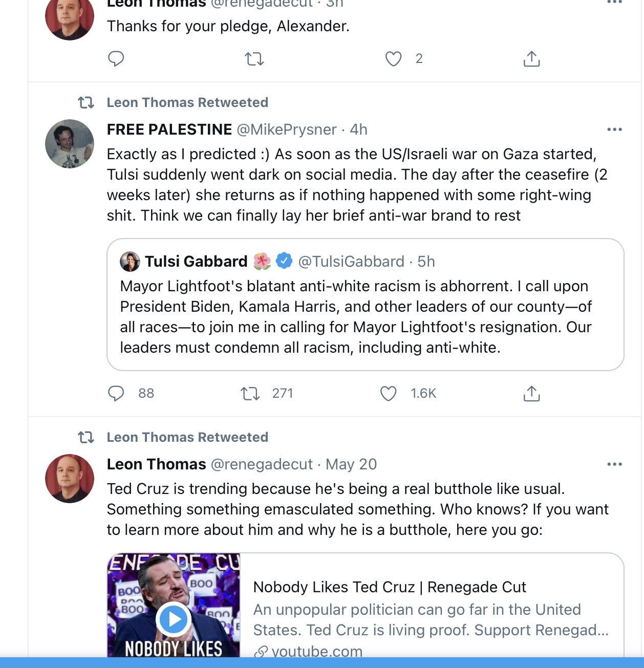Click the first 'Leon Thomas Retweeted' label
The width and height of the screenshot is (644, 668).
point(187,102)
